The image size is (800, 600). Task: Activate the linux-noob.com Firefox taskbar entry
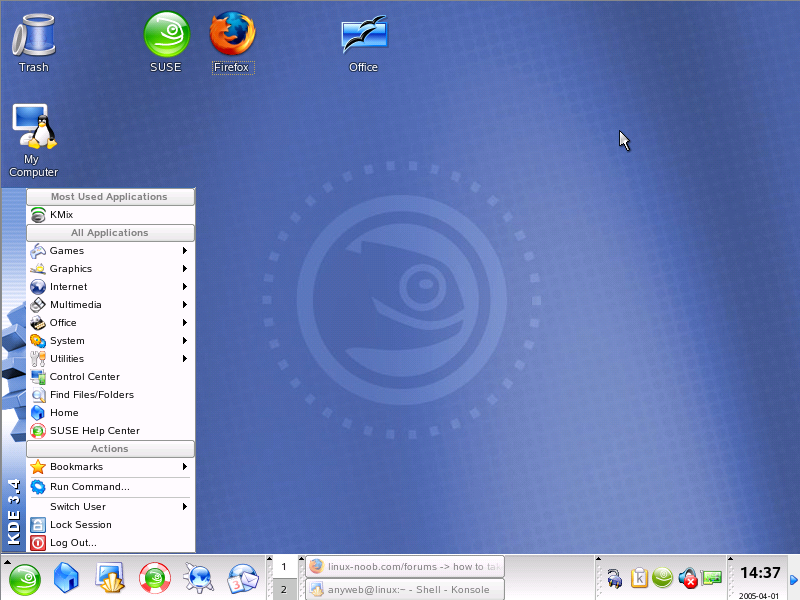point(405,567)
